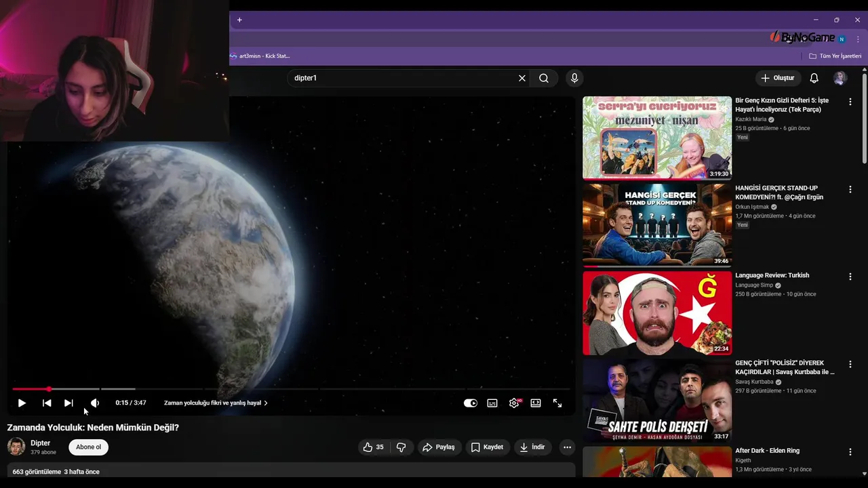Open the Orkun Işıtmak channel link
Screen dimensions: 868x488
coord(753,207)
